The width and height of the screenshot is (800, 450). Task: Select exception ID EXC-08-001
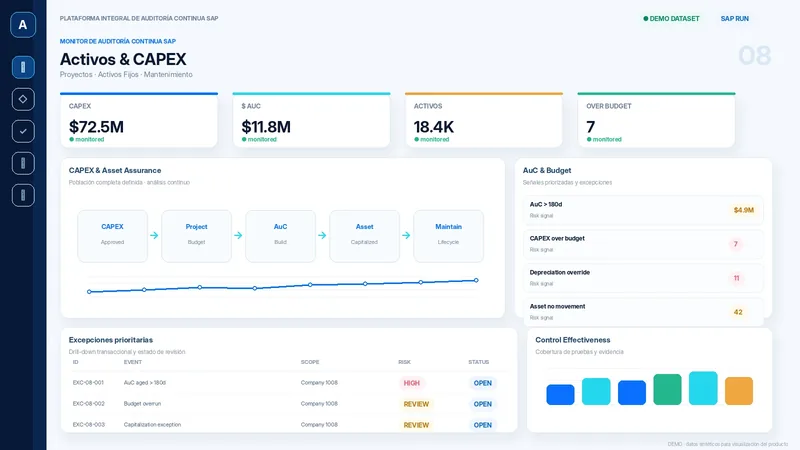tap(88, 383)
